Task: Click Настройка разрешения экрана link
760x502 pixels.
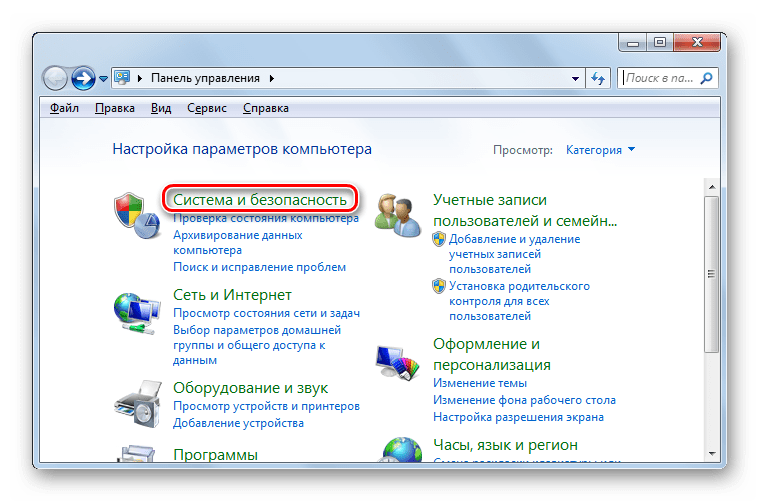Action: point(519,417)
